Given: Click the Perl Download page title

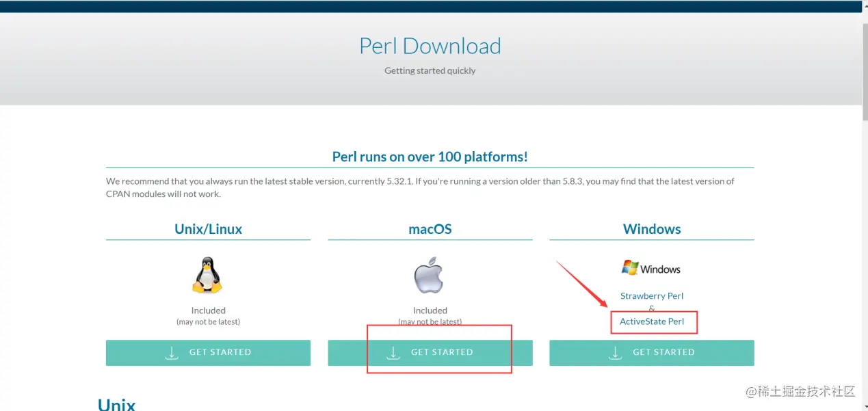Looking at the screenshot, I should (x=430, y=46).
